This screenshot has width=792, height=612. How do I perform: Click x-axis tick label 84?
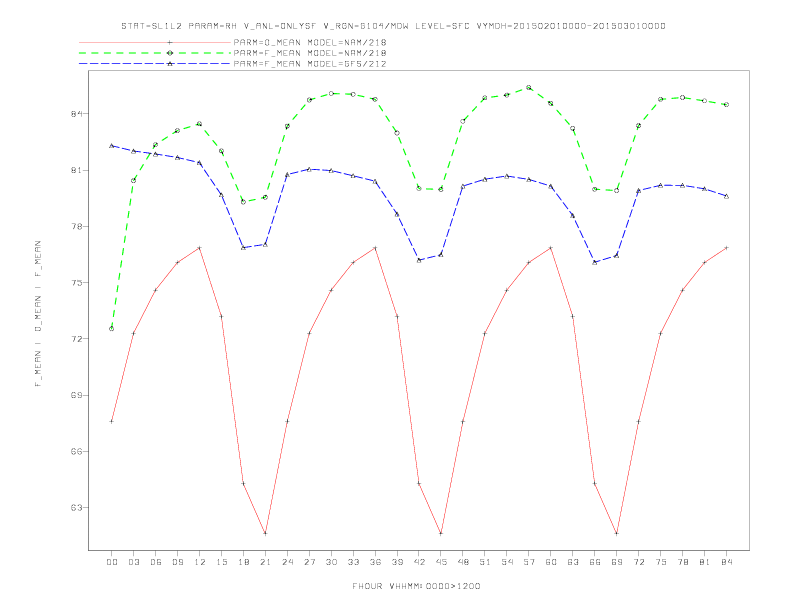click(727, 562)
